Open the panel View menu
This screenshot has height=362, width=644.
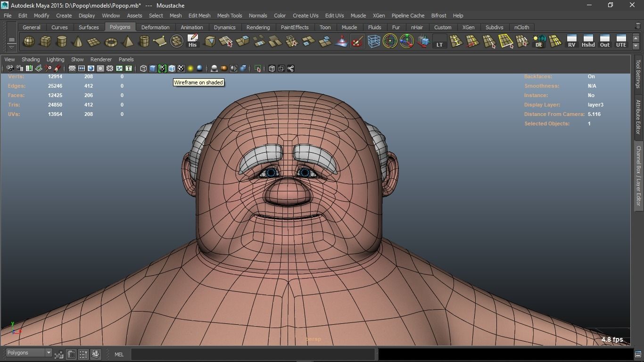9,59
